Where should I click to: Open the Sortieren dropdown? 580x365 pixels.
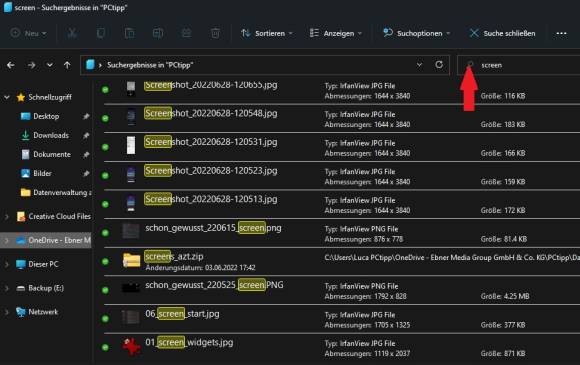coord(267,33)
